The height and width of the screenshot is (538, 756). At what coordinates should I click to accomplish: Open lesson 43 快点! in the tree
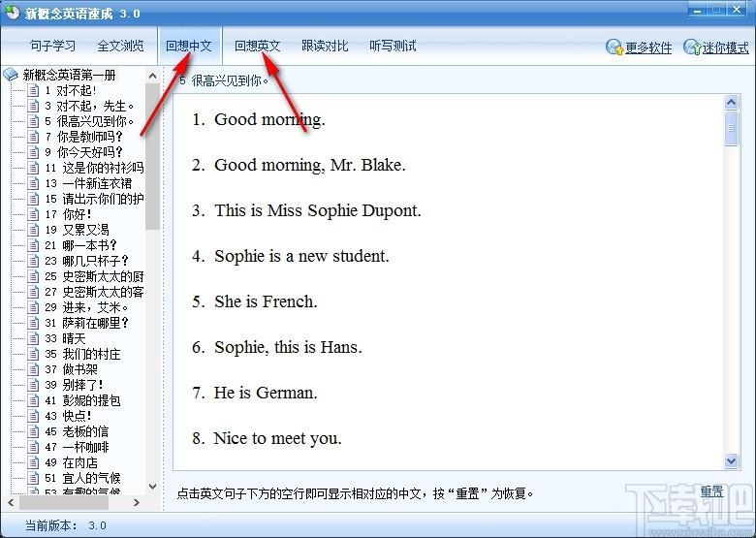(x=68, y=416)
